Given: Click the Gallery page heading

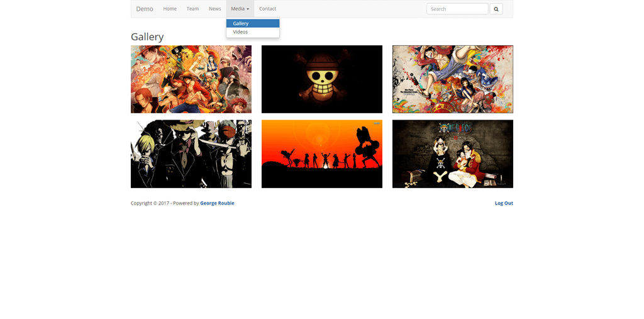Looking at the screenshot, I should click(x=147, y=37).
